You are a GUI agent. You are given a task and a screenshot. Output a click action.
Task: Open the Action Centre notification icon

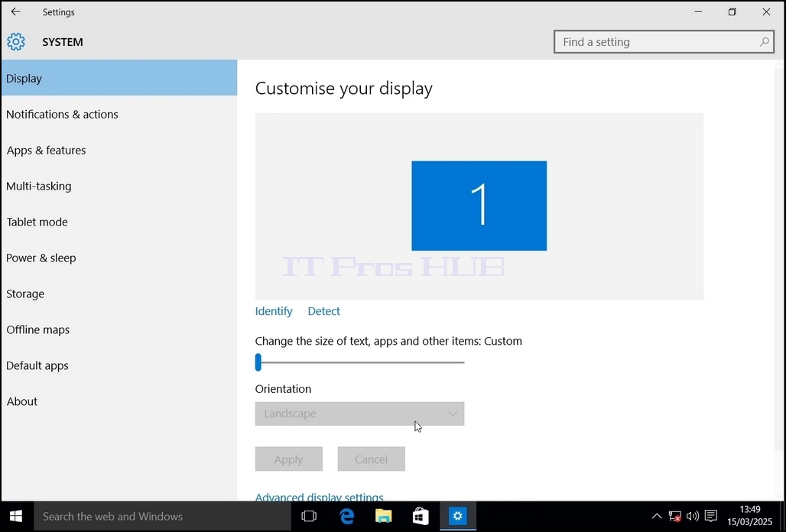coord(711,516)
